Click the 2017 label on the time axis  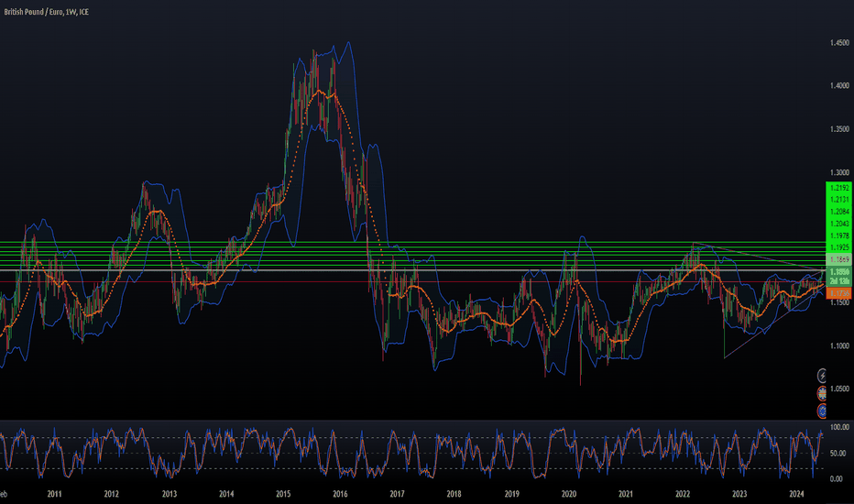397,494
